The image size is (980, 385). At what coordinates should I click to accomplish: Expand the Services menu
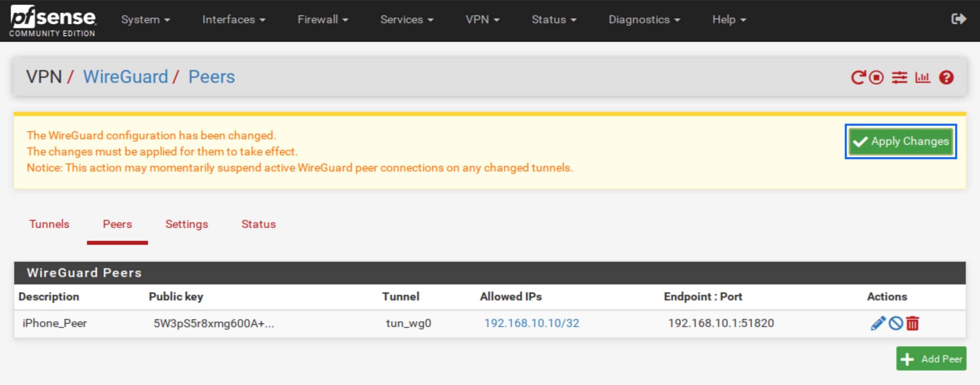tap(407, 19)
